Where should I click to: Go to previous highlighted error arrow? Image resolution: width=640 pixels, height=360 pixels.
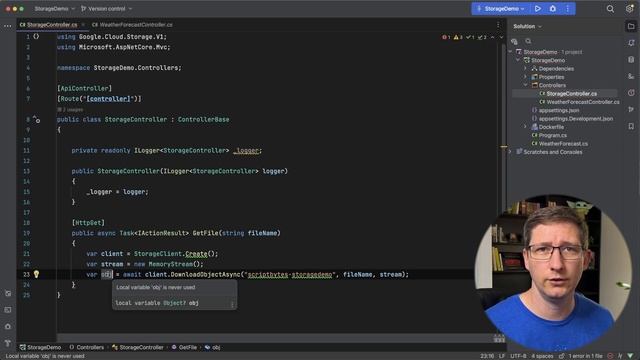[493, 37]
